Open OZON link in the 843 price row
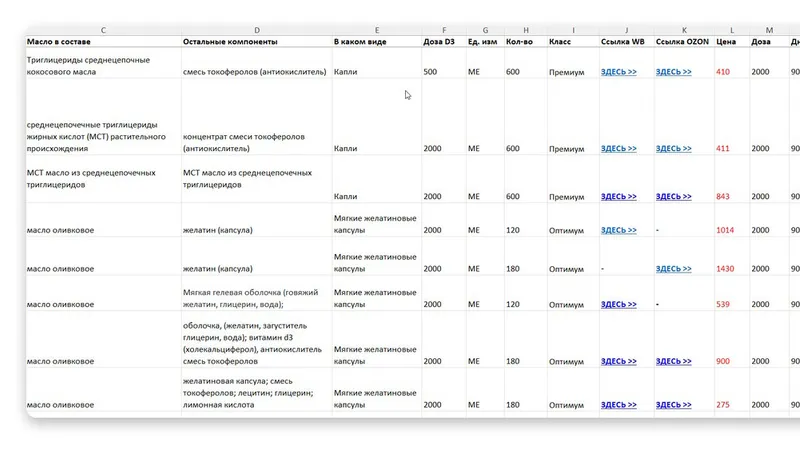800x450 pixels. click(x=673, y=196)
